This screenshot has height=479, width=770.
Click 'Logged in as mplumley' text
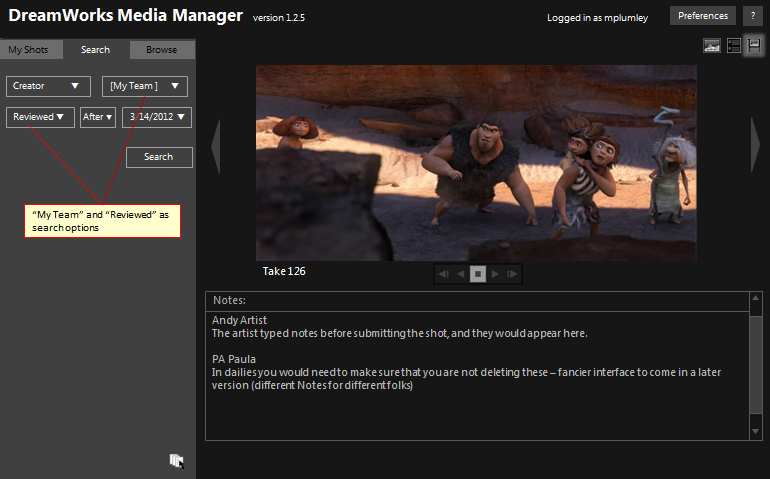point(597,18)
